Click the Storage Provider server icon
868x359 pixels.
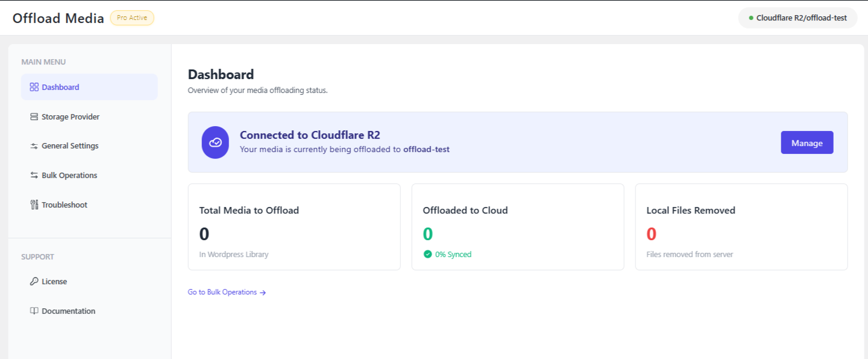34,117
